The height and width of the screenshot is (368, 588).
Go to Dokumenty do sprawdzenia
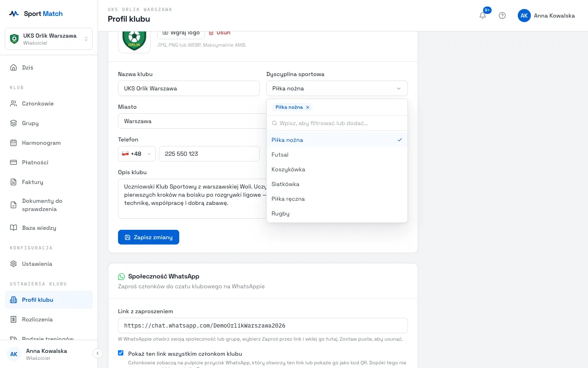pyautogui.click(x=49, y=205)
